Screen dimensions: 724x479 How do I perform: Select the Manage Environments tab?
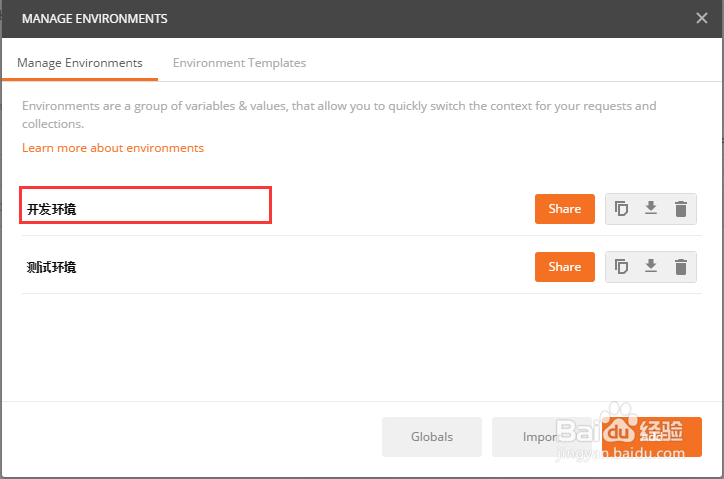80,62
